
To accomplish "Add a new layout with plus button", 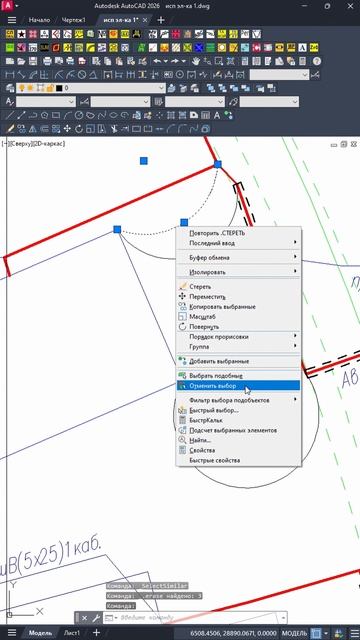I will pos(96,633).
